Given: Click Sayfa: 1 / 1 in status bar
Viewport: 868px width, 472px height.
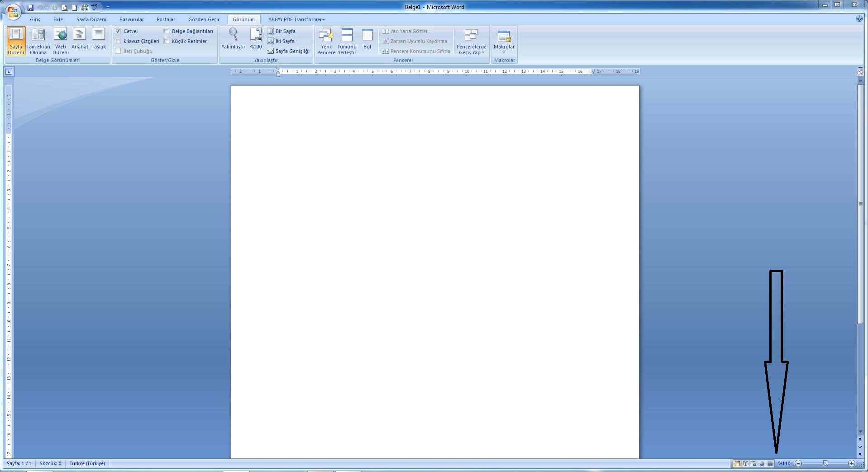Looking at the screenshot, I should 19,463.
